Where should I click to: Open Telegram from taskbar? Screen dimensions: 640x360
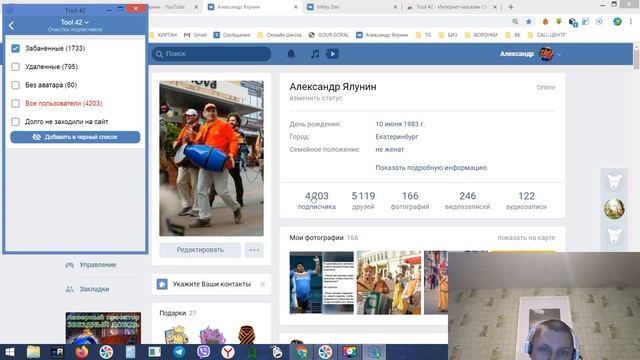[x=179, y=352]
